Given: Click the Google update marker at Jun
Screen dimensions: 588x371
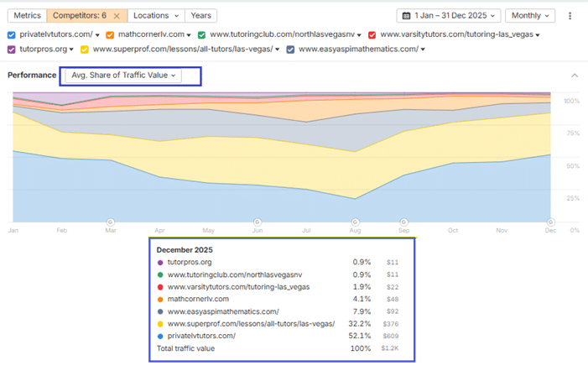Looking at the screenshot, I should pos(258,222).
